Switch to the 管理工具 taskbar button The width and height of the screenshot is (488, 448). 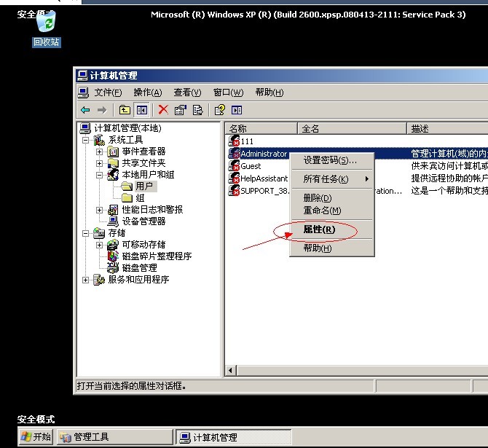point(114,437)
